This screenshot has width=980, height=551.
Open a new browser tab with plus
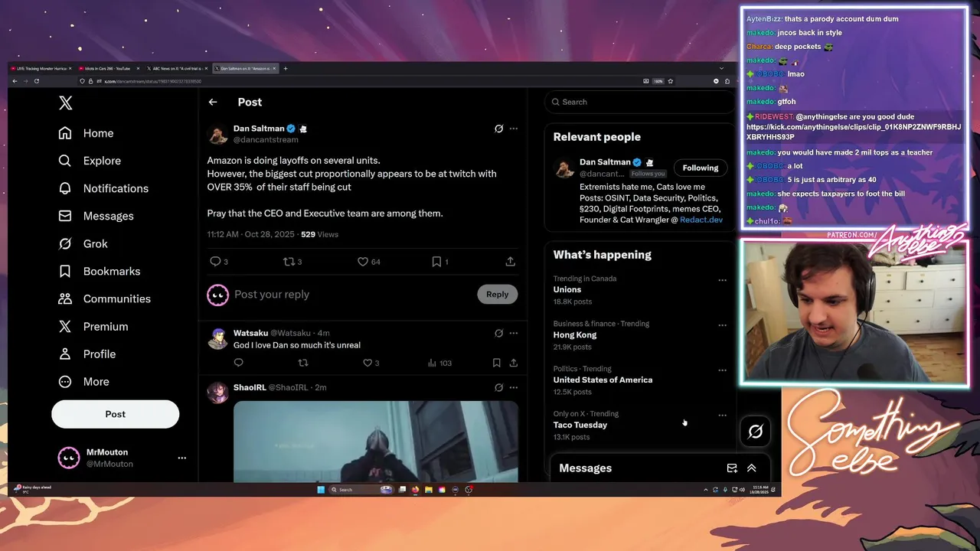286,68
